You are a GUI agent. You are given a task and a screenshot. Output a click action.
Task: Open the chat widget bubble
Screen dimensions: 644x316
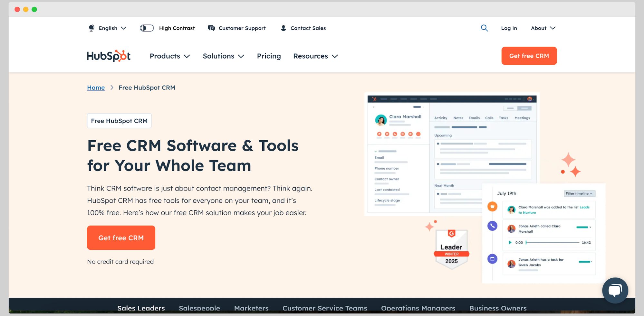tap(615, 290)
